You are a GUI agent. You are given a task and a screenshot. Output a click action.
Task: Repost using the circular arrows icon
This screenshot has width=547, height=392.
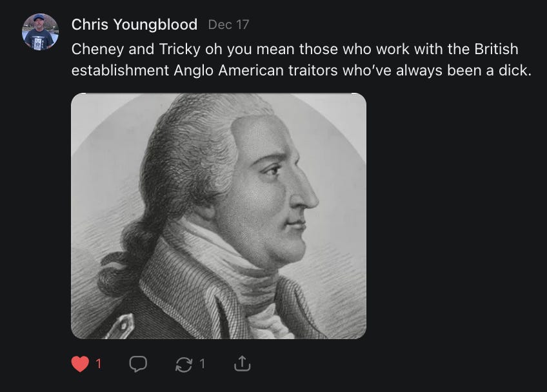[184, 364]
